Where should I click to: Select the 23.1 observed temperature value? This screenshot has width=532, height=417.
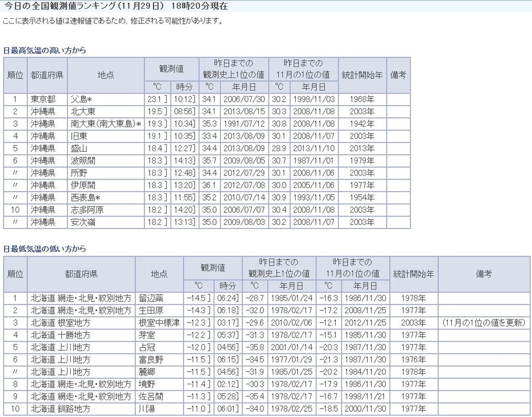(x=155, y=99)
